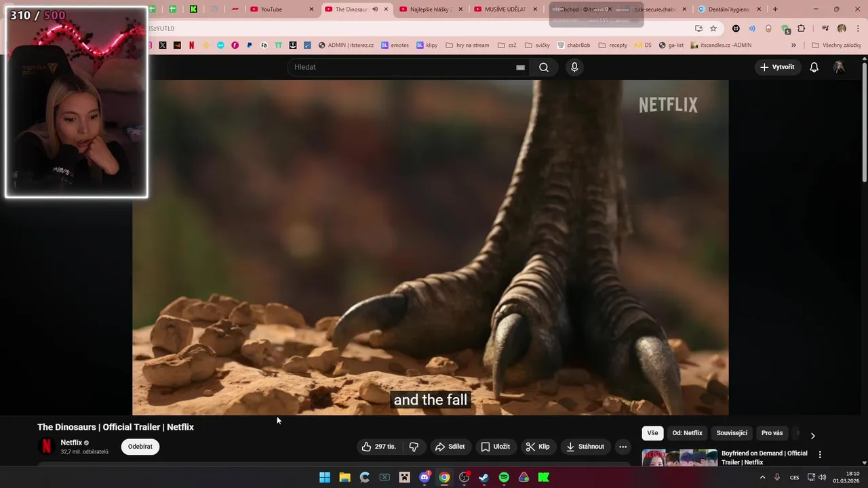868x488 pixels.
Task: Open the on-screen keyboard icon in search box
Action: coord(520,67)
